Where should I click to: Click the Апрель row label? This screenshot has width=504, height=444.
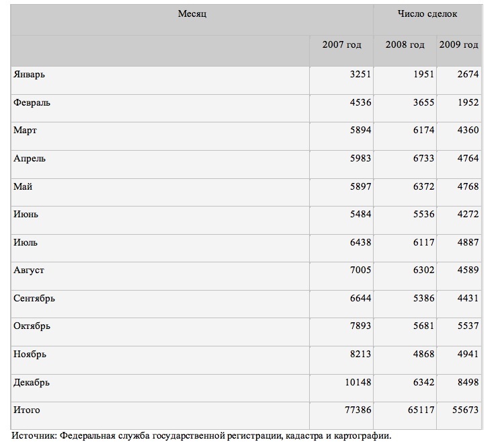click(30, 159)
